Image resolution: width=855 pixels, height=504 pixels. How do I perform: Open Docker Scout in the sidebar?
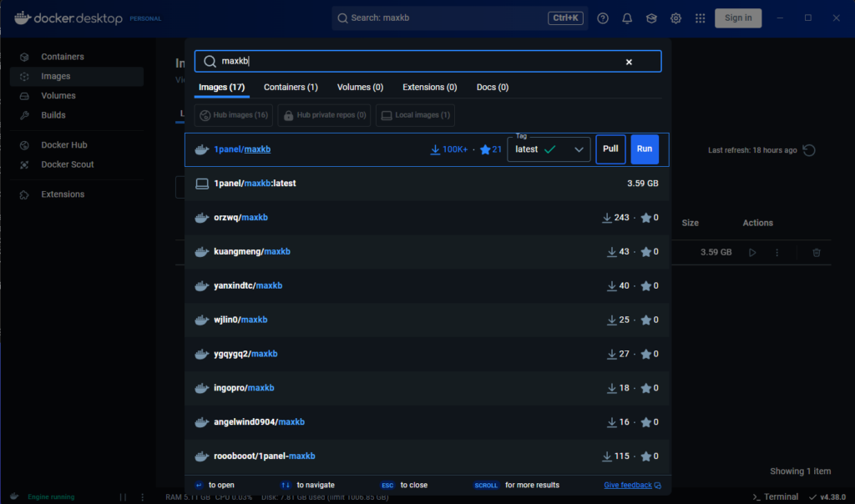click(76, 164)
